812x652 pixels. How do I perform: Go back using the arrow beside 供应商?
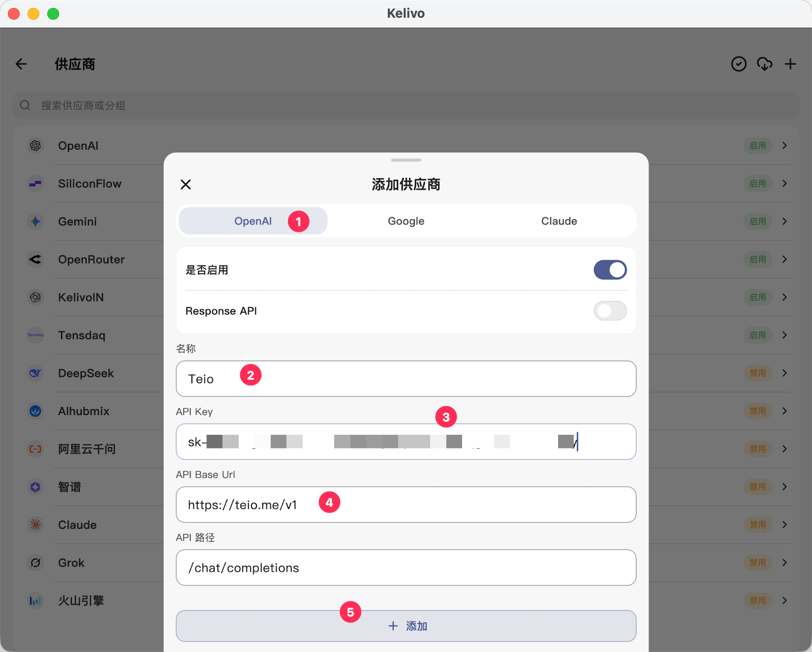21,64
